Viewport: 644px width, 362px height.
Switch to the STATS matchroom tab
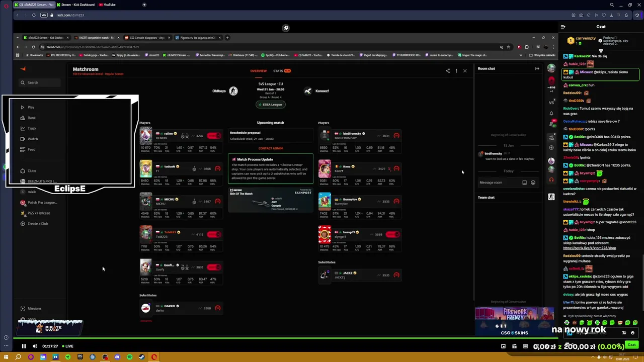(282, 71)
